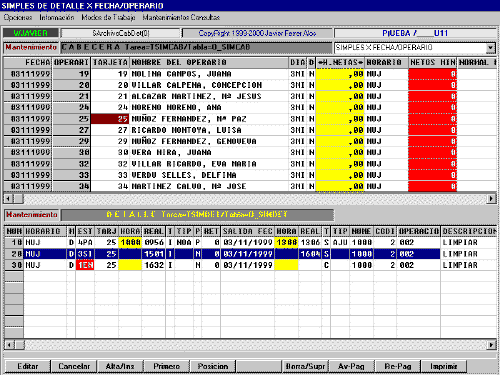This screenshot has width=500, height=375.
Task: Click the Posicion button
Action: 213,366
